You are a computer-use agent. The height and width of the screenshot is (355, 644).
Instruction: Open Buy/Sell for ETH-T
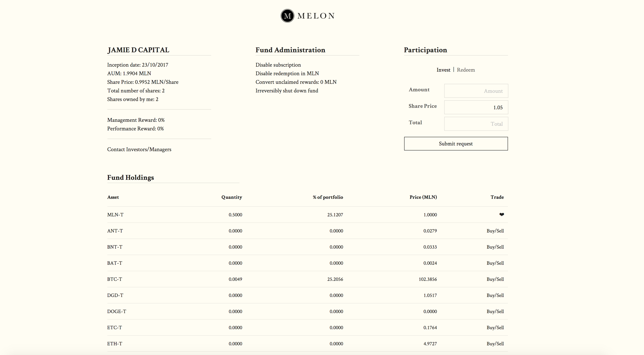pyautogui.click(x=495, y=344)
